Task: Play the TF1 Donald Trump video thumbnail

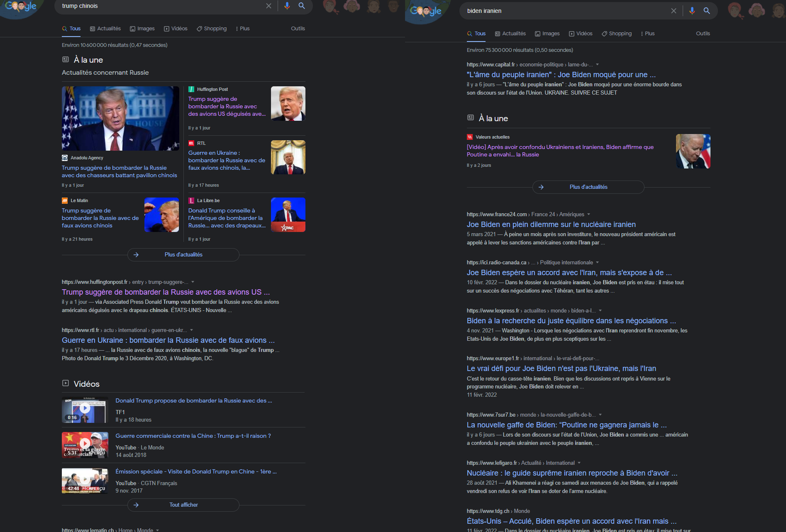Action: pos(85,410)
